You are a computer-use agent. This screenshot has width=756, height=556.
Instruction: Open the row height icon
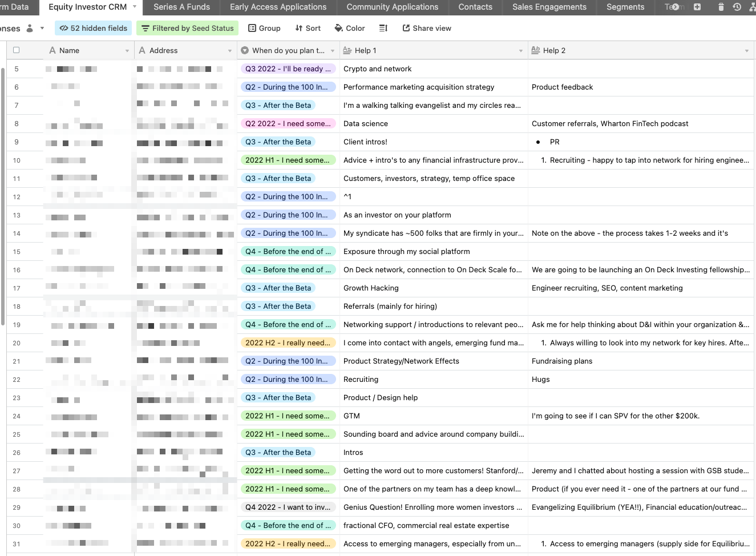pos(383,28)
